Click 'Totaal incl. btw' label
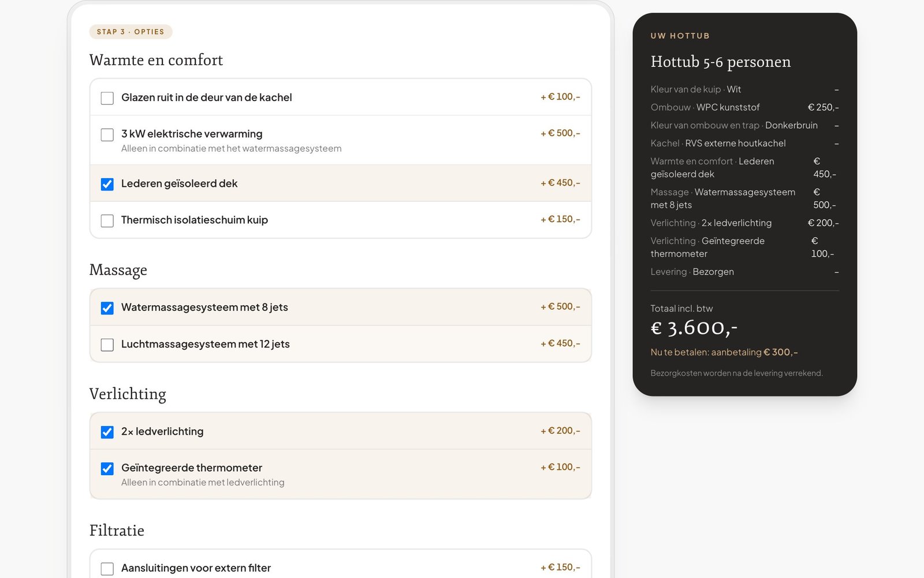924x578 pixels. coord(682,309)
